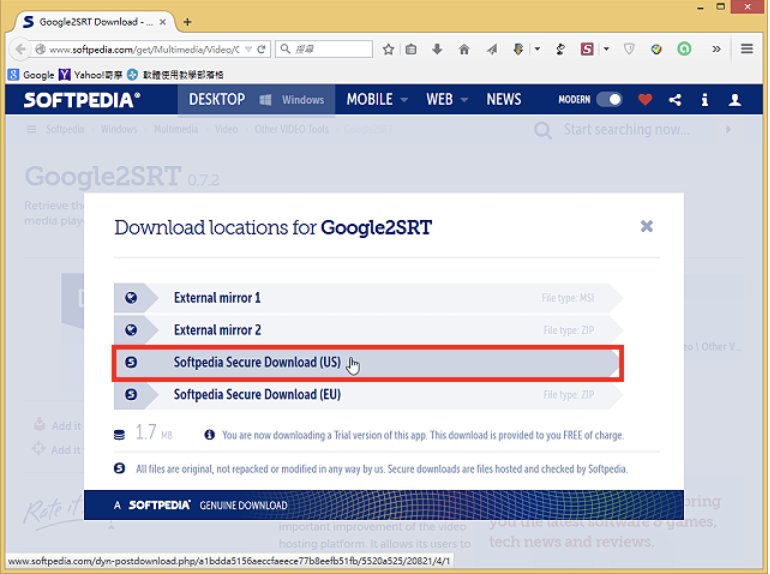Image resolution: width=770 pixels, height=574 pixels.
Task: Open the NEWS section
Action: [x=504, y=100]
